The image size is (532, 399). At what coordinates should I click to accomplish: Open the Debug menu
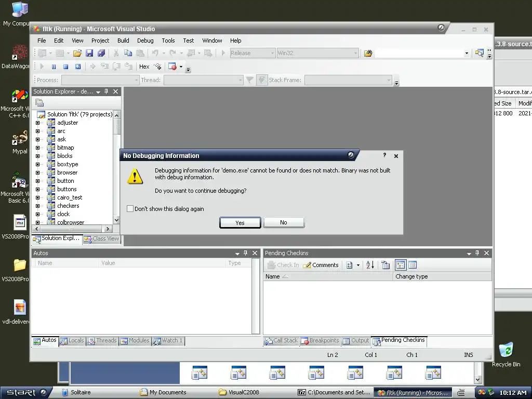click(145, 41)
